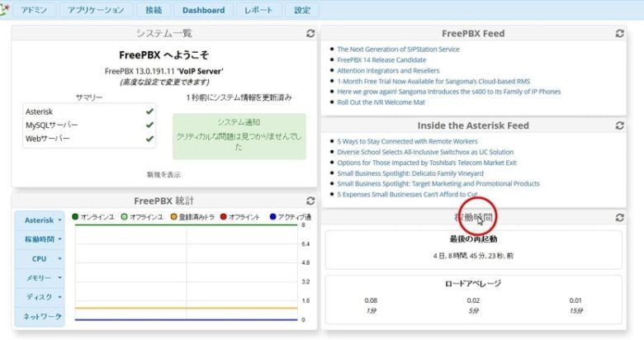This screenshot has height=340, width=644.
Task: Click 新規を表示 link
Action: click(163, 174)
